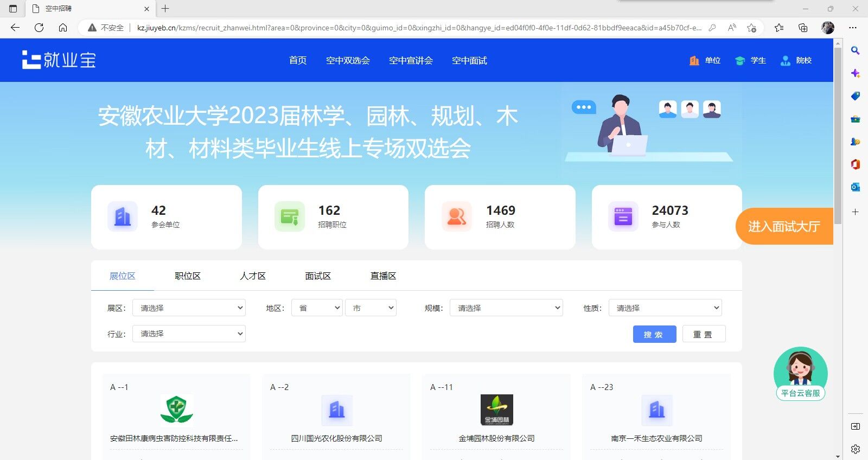Open the browser home page icon
This screenshot has height=460, width=868.
tap(63, 28)
